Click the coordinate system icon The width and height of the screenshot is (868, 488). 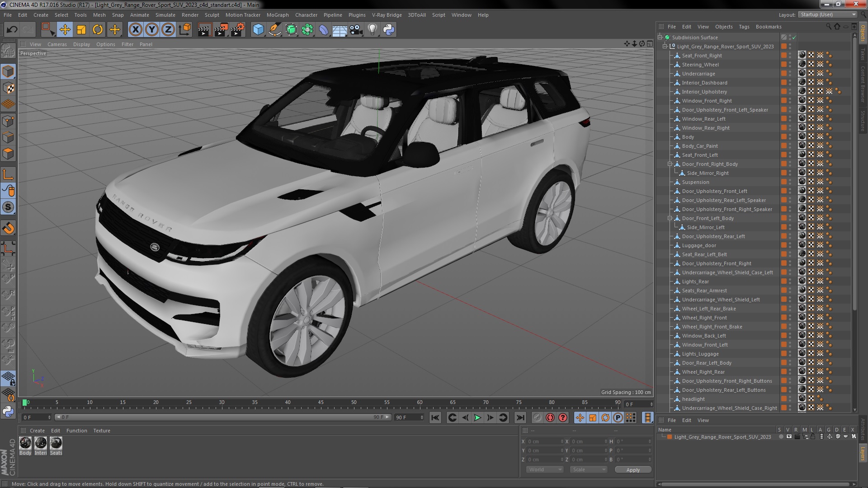coord(185,30)
